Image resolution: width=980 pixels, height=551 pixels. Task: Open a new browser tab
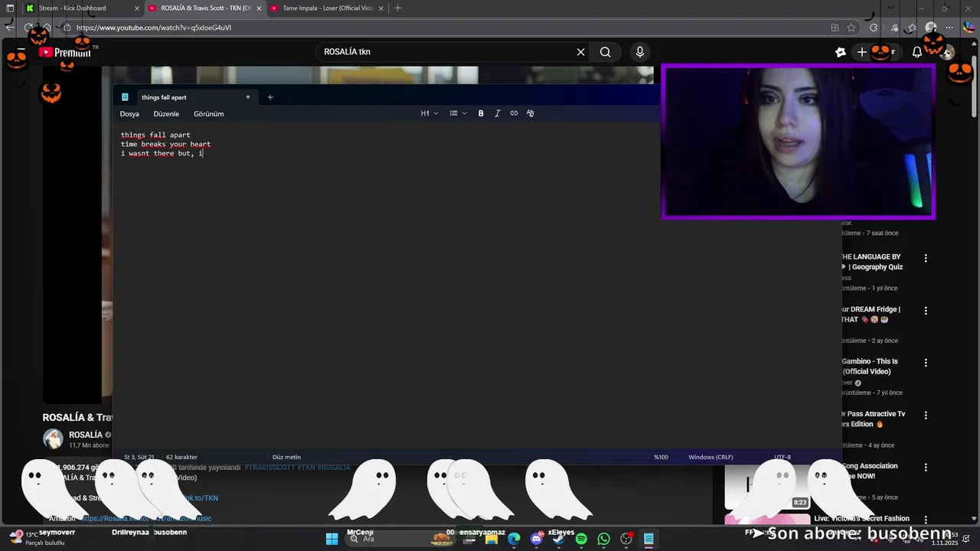pos(397,8)
